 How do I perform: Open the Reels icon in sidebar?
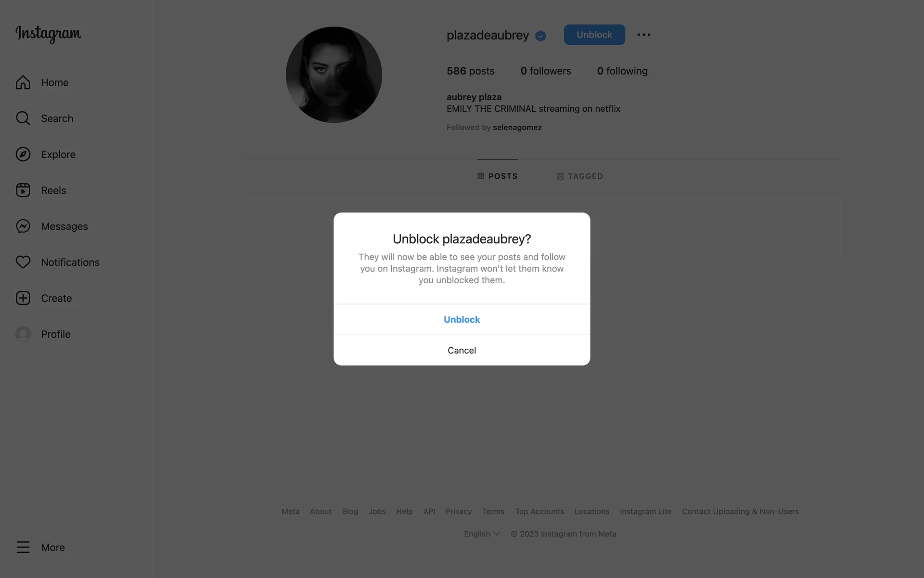(23, 190)
